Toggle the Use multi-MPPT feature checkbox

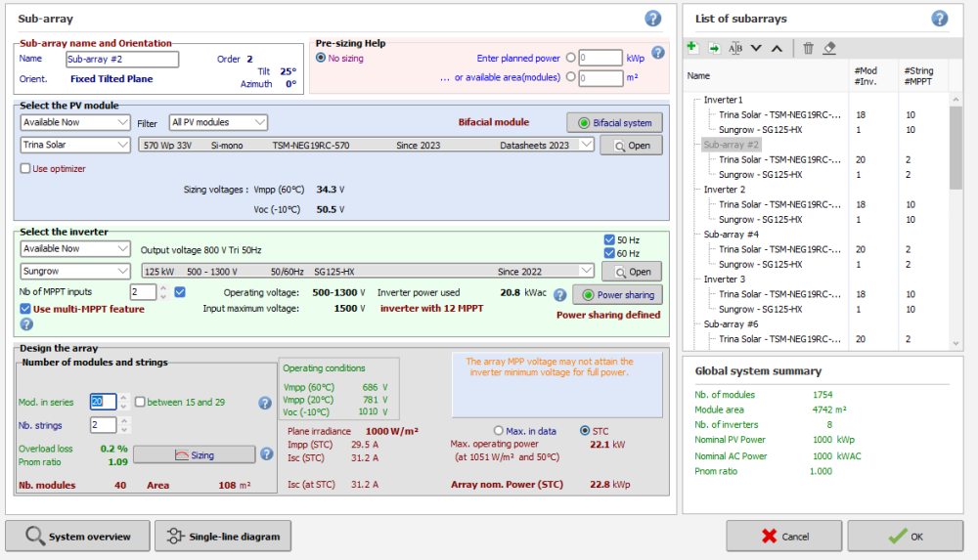[25, 309]
